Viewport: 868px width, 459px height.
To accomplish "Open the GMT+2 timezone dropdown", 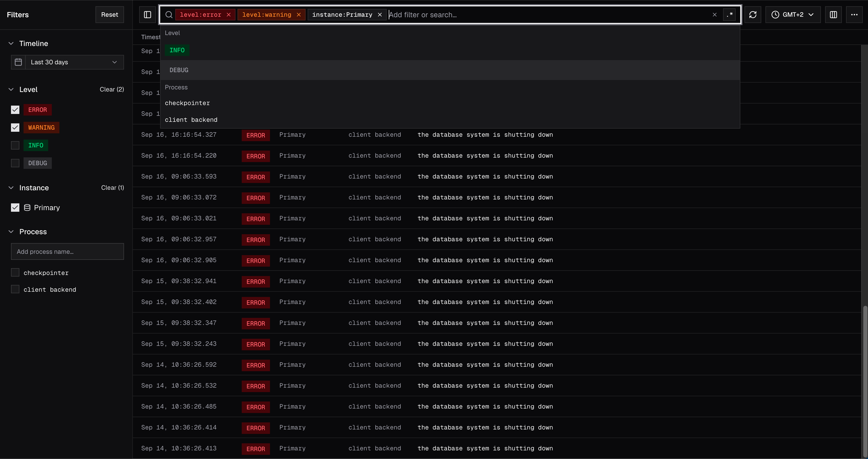I will (x=793, y=14).
